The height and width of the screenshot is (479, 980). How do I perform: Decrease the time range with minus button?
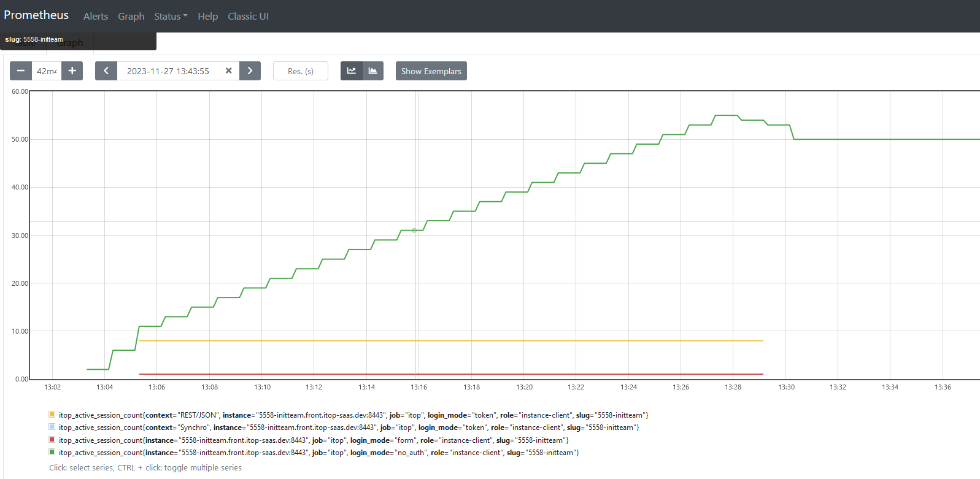tap(20, 71)
